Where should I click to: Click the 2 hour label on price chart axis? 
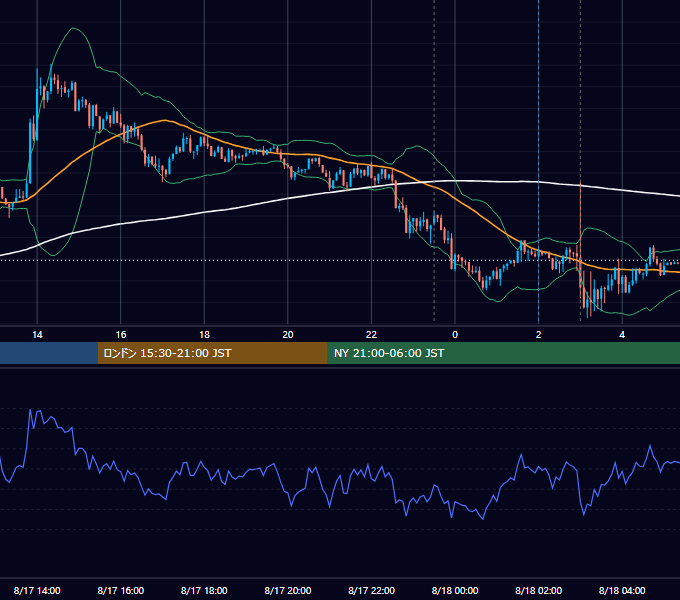coord(539,335)
